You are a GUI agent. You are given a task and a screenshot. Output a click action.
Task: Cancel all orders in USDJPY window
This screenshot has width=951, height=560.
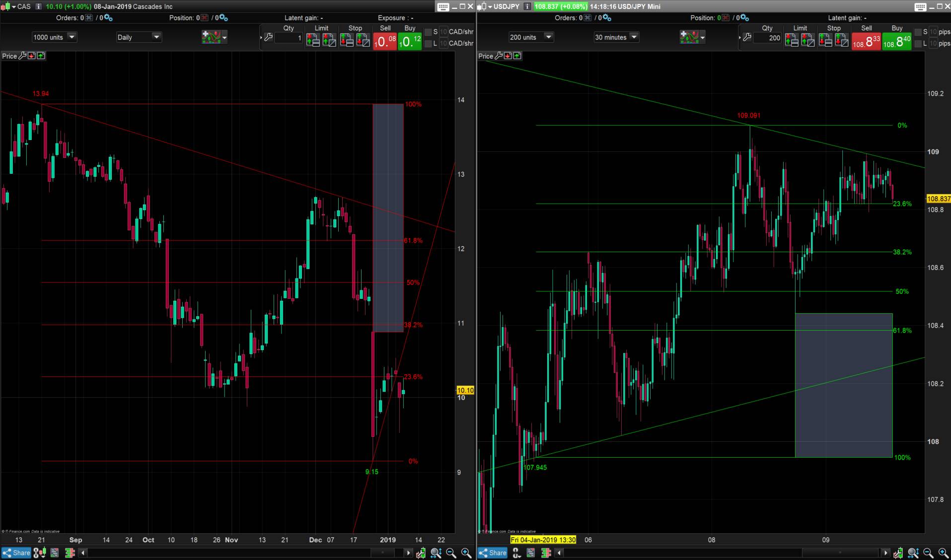(x=587, y=18)
